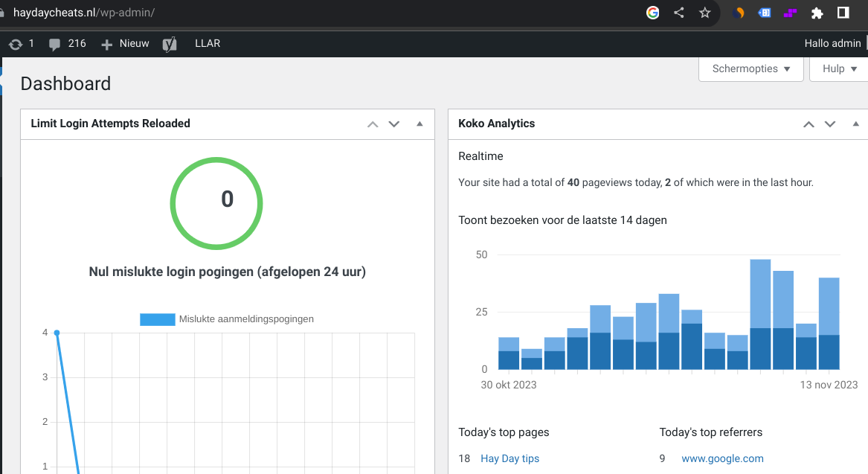This screenshot has width=868, height=474.
Task: Open Hay Day tips page link
Action: (x=509, y=458)
